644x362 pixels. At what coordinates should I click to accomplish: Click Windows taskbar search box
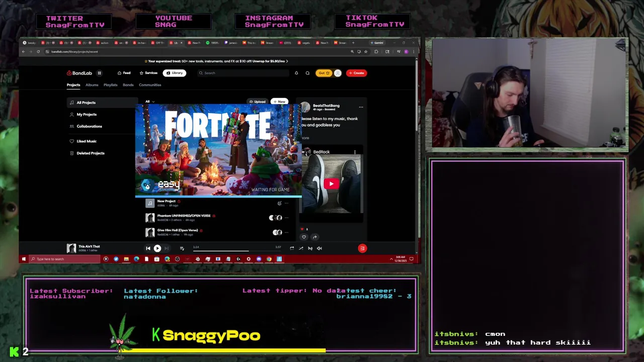(64, 259)
